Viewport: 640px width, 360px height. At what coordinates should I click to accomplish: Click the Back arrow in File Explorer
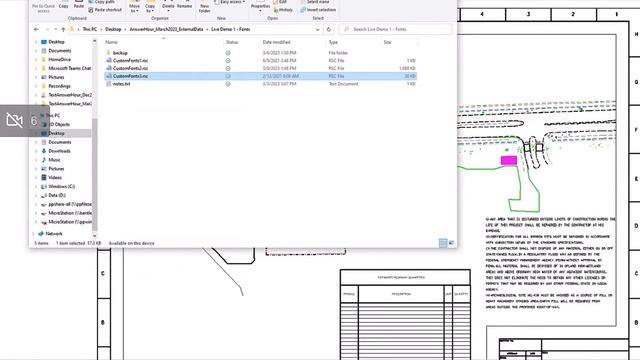click(36, 29)
